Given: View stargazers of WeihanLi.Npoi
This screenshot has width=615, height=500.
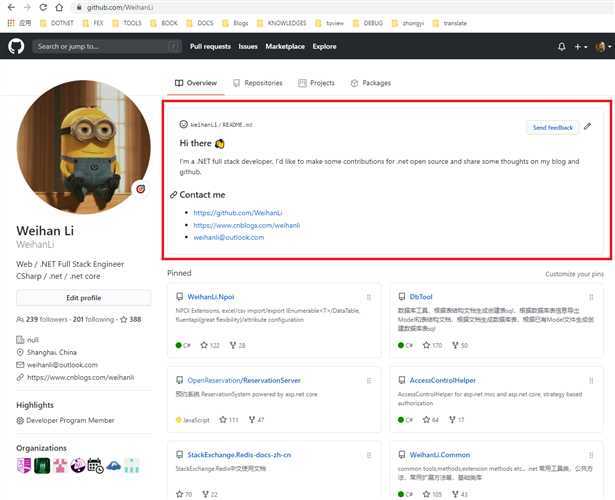Looking at the screenshot, I should point(210,345).
